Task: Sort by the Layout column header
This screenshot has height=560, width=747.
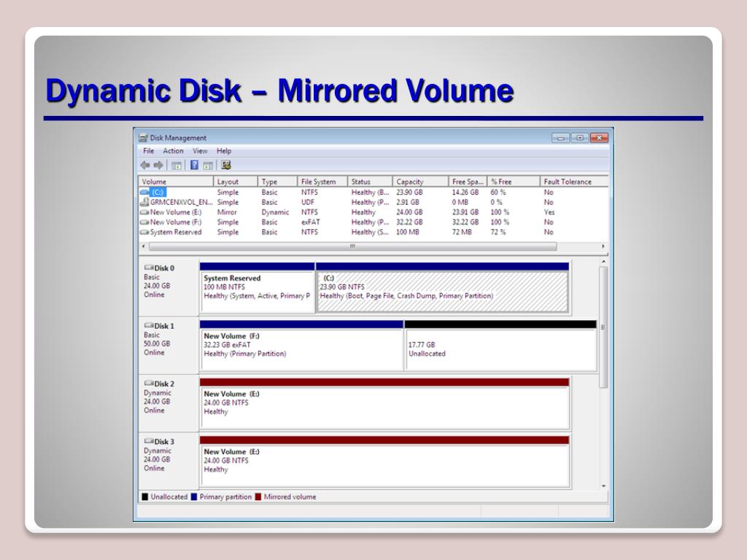Action: [236, 182]
